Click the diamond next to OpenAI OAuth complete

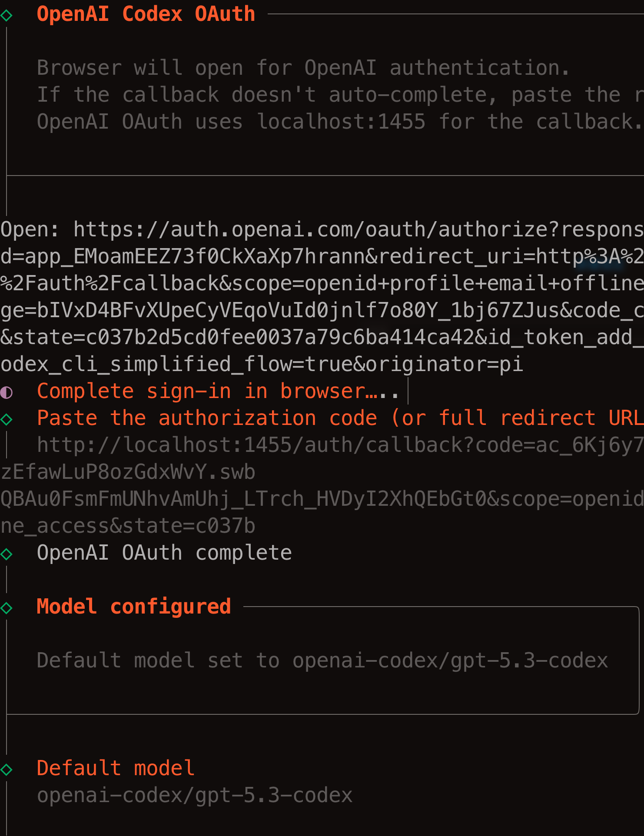click(x=7, y=554)
